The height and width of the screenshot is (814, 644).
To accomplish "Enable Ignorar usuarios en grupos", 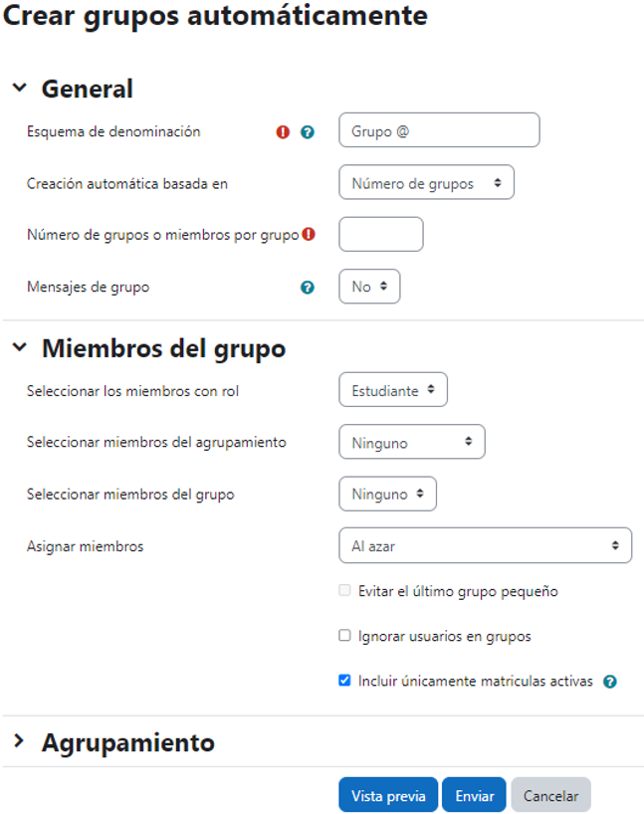I will click(x=344, y=635).
